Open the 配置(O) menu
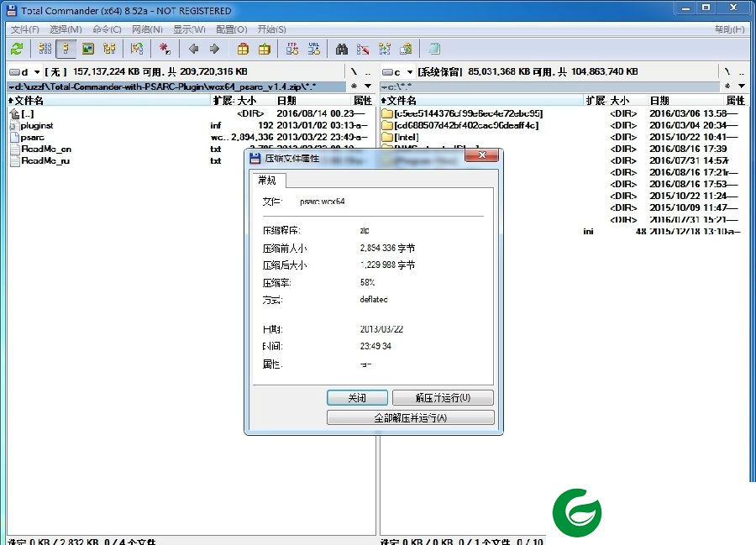756x545 pixels. (232, 29)
